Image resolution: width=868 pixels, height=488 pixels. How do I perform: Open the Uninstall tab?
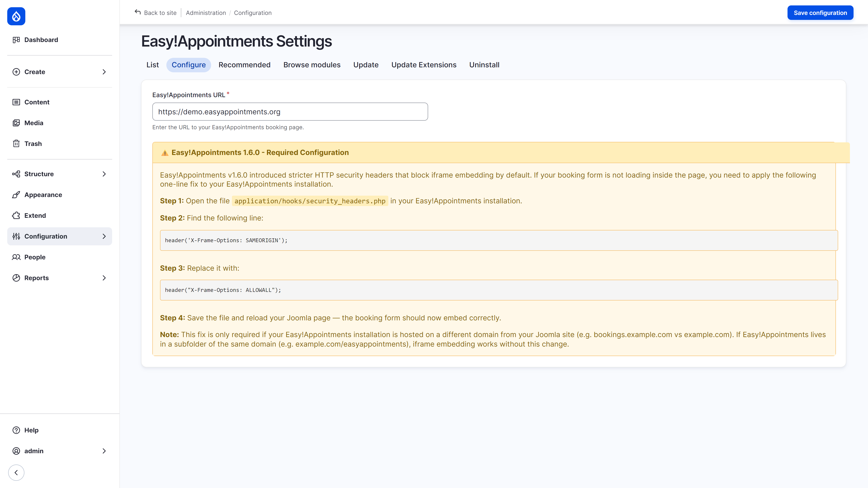(484, 65)
